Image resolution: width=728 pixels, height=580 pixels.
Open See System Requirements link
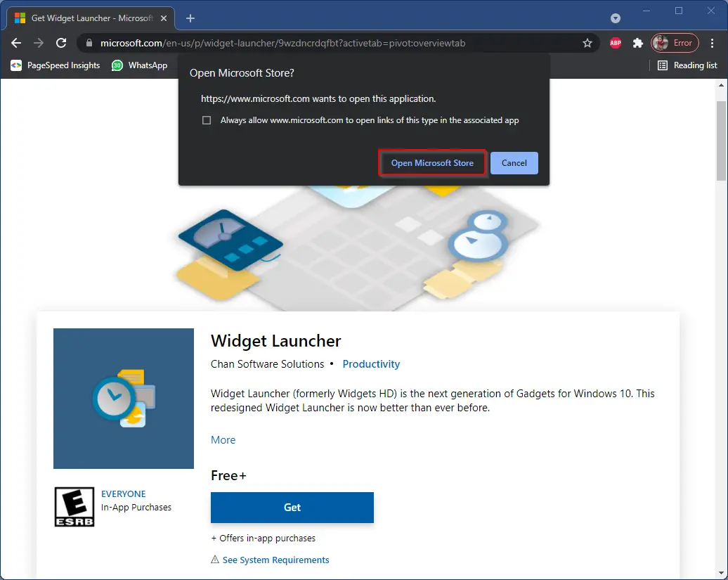click(275, 560)
